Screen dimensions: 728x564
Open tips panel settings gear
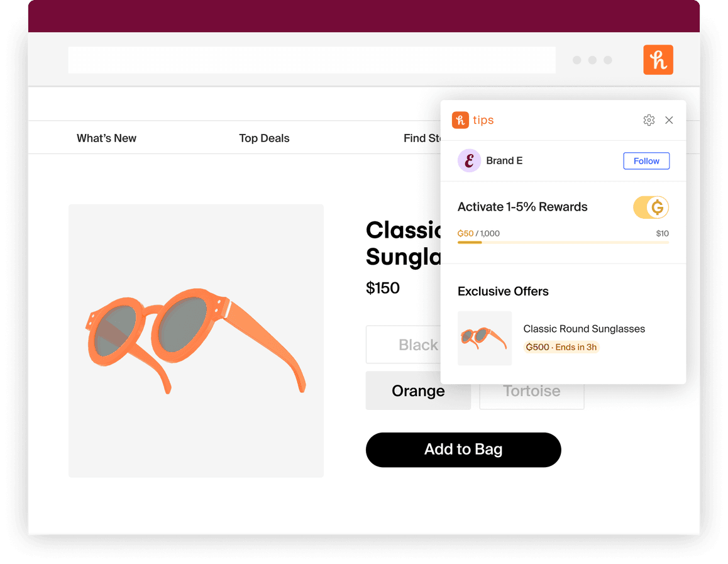pos(649,120)
